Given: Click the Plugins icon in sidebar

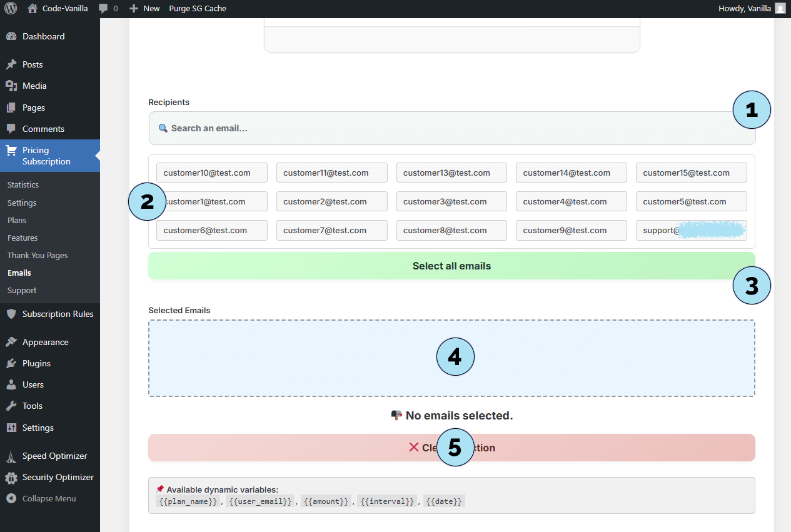Looking at the screenshot, I should coord(11,363).
